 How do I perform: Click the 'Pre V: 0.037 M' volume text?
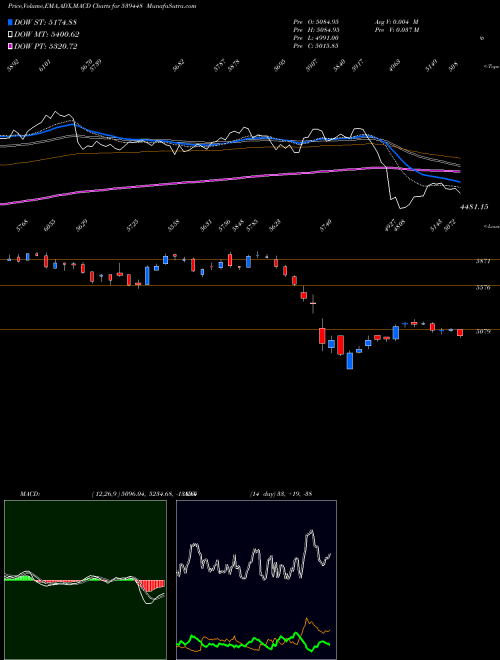[x=396, y=30]
